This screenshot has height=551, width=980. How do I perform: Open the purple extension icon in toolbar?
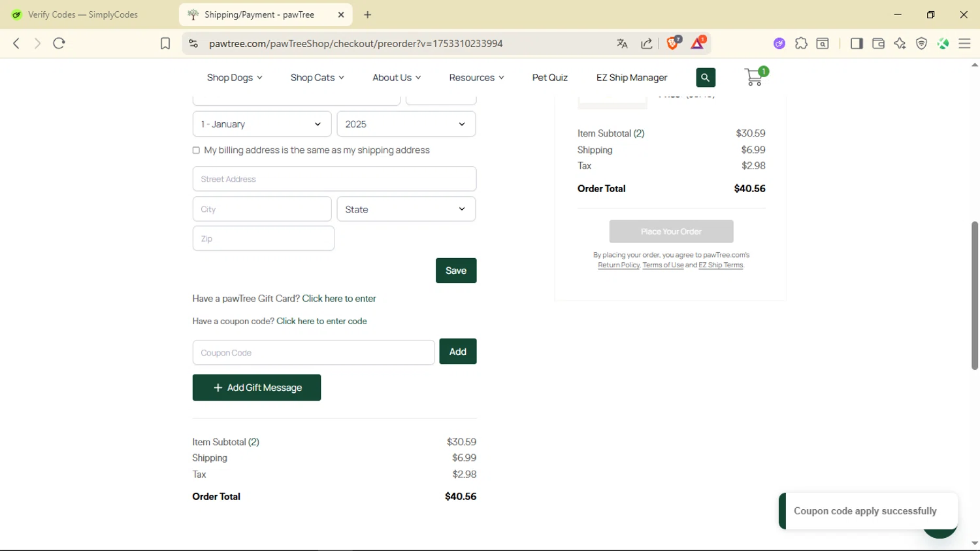pyautogui.click(x=779, y=44)
